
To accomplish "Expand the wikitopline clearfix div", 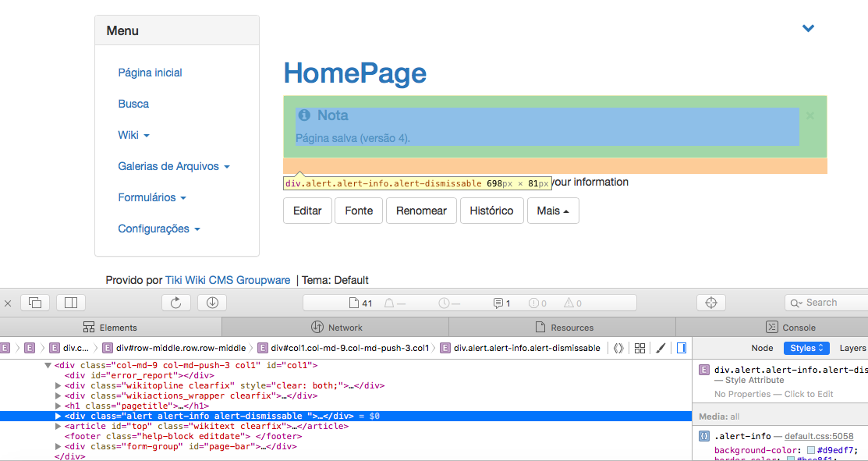I will coord(58,386).
